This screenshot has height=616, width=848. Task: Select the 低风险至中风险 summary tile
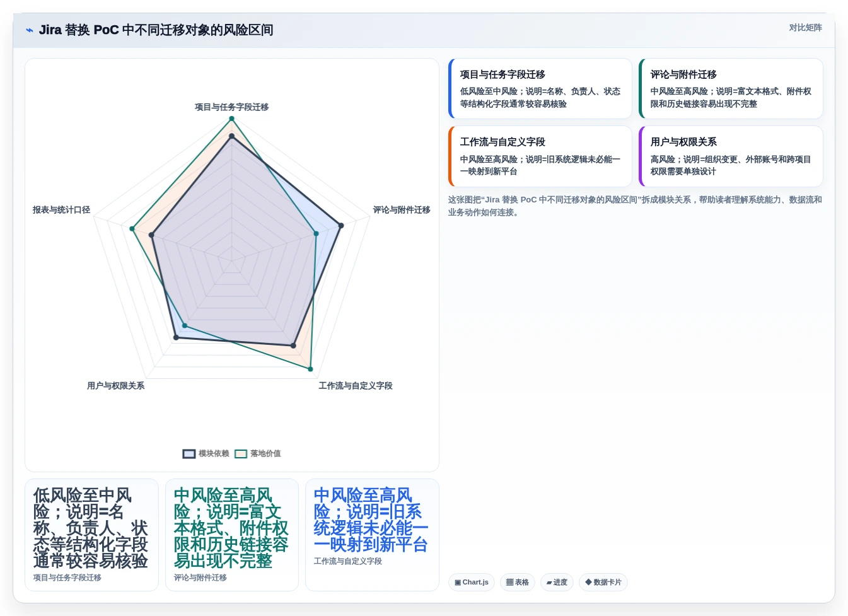pyautogui.click(x=91, y=535)
